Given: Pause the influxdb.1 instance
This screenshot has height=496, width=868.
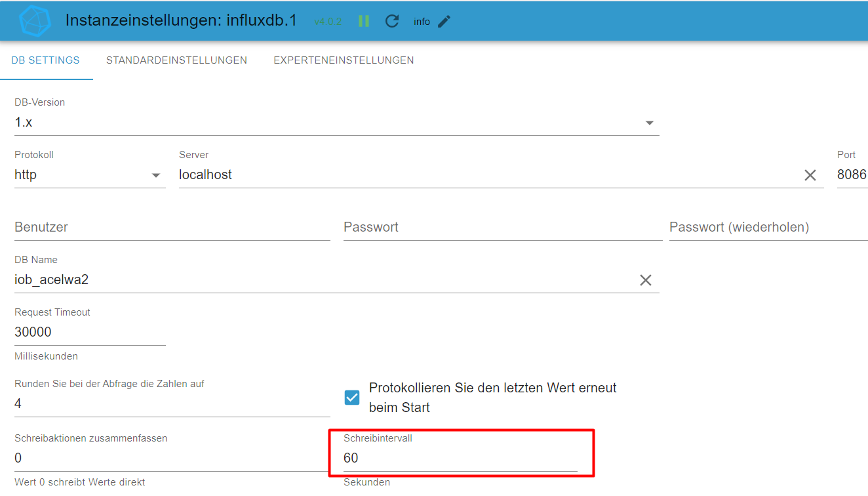Looking at the screenshot, I should pos(364,21).
